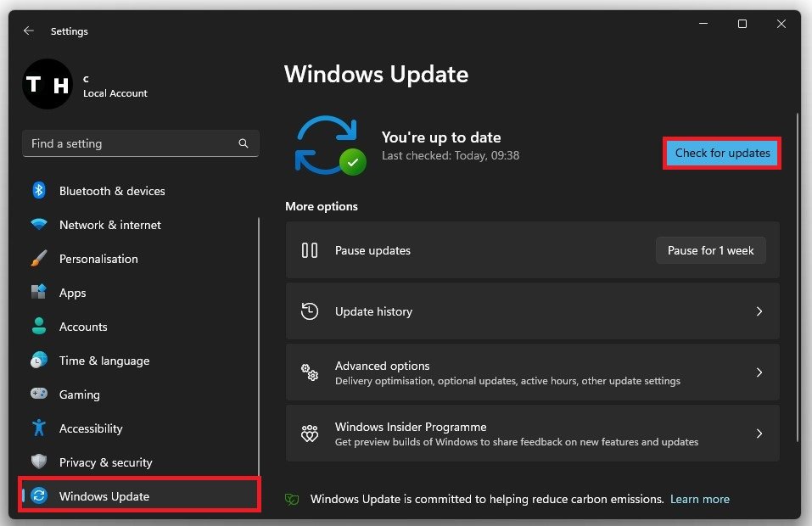The height and width of the screenshot is (526, 812).
Task: Click the Bluetooth & devices icon
Action: tap(39, 191)
